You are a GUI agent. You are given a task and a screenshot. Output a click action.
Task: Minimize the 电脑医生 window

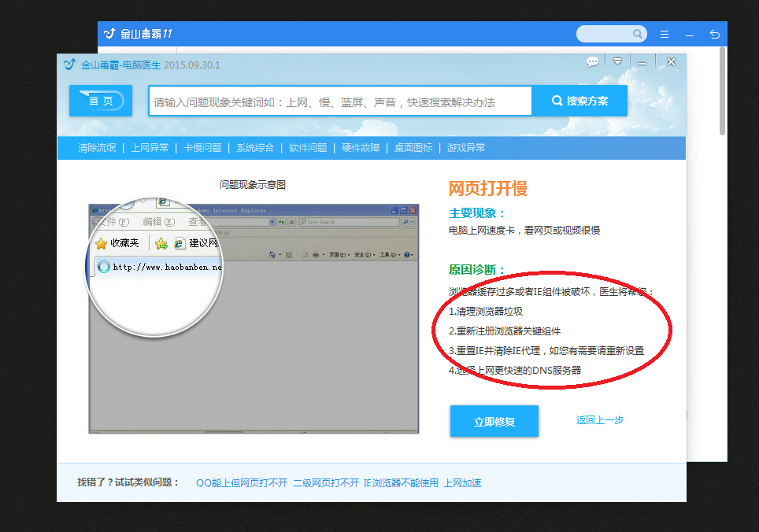tap(642, 63)
